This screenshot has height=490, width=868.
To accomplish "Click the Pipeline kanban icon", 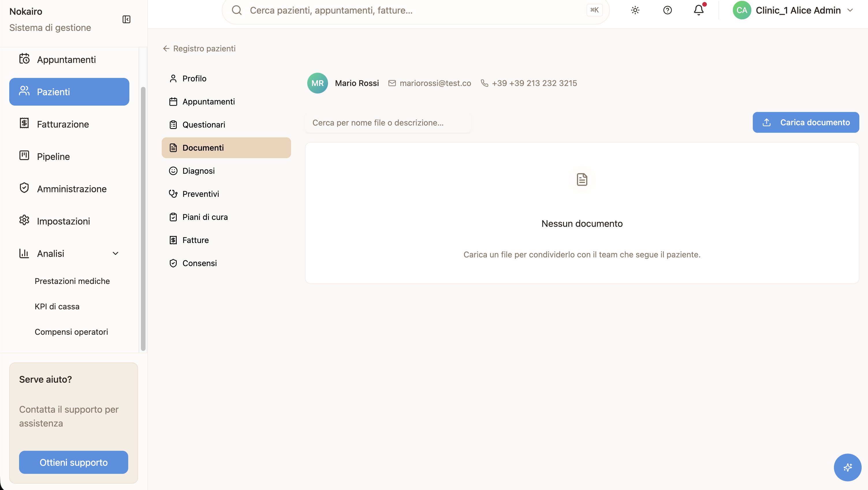I will click(24, 156).
